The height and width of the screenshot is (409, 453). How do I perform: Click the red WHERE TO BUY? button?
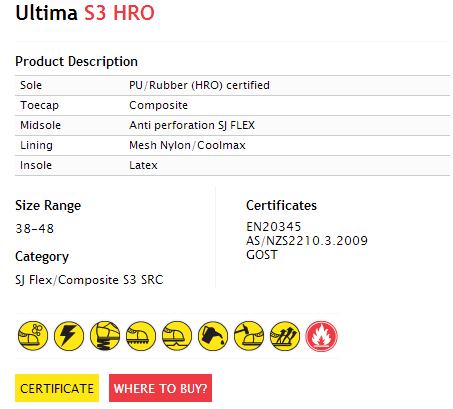click(x=160, y=388)
